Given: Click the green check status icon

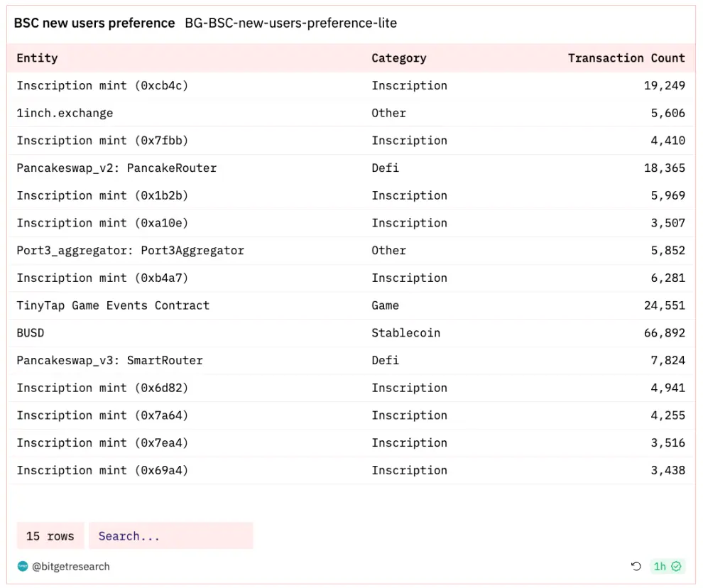Looking at the screenshot, I should 676,566.
